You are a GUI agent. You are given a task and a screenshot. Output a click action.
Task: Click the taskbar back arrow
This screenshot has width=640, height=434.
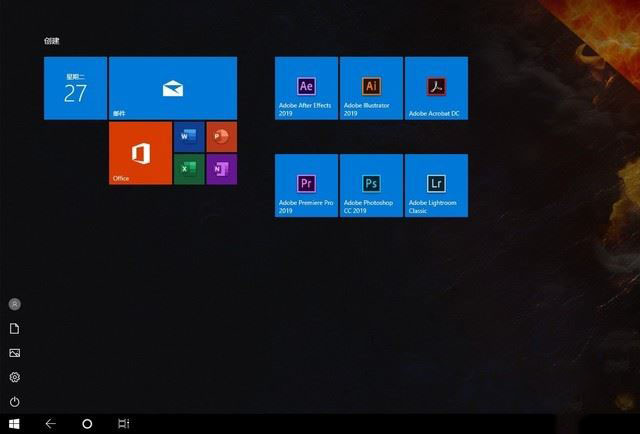[x=51, y=424]
